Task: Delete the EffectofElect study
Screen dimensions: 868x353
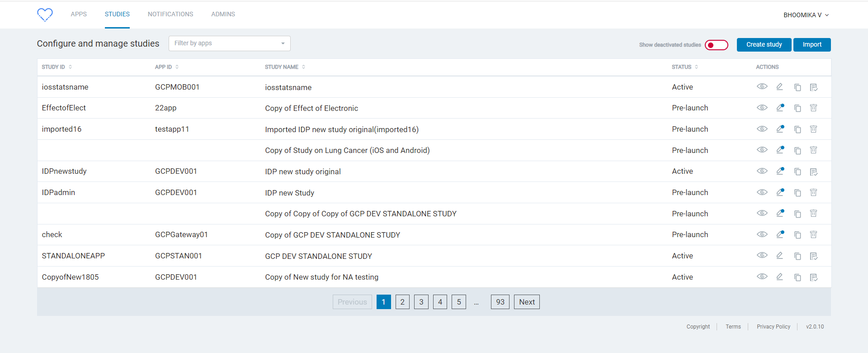Action: point(813,108)
